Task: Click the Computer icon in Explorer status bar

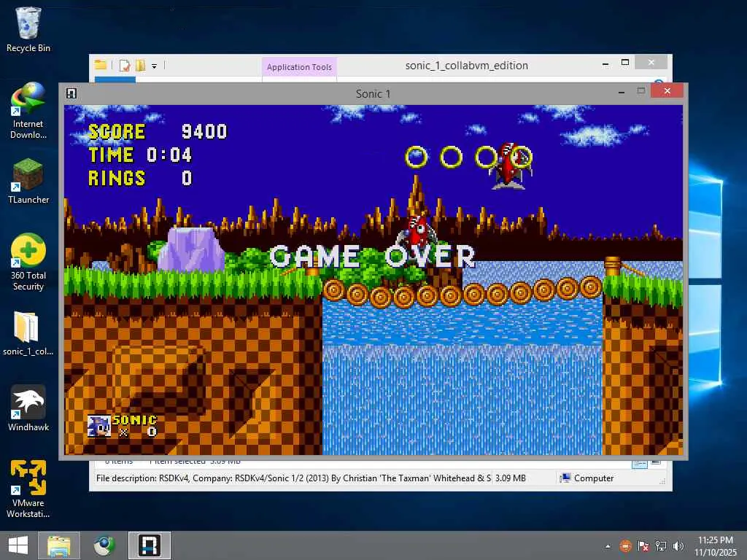Action: click(565, 478)
